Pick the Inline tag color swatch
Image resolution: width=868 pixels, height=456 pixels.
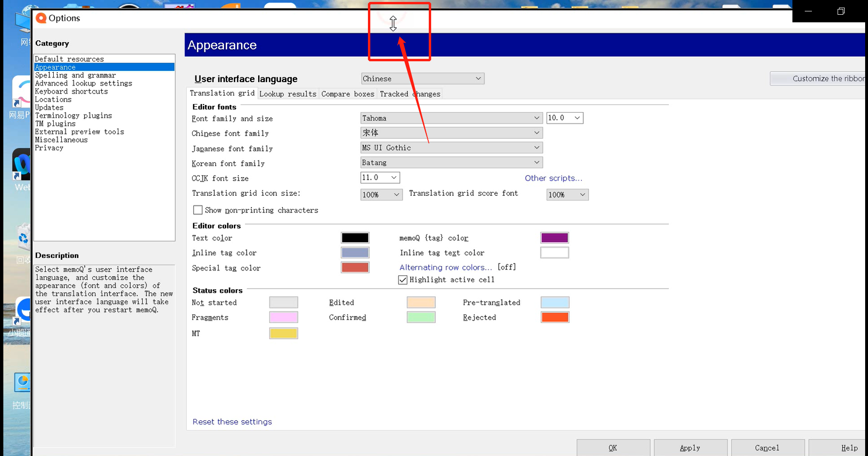[x=355, y=253]
